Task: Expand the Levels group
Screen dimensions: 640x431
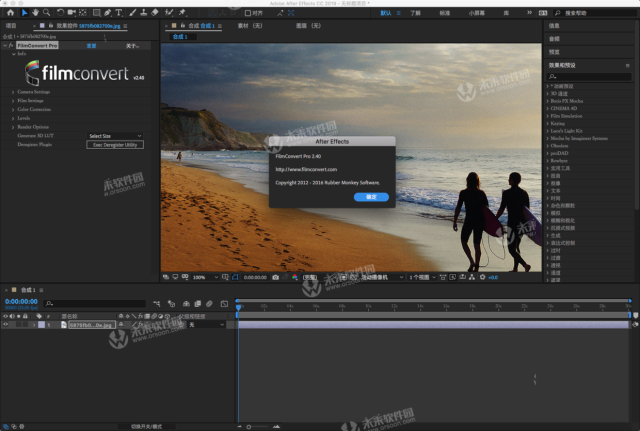Action: coord(13,118)
